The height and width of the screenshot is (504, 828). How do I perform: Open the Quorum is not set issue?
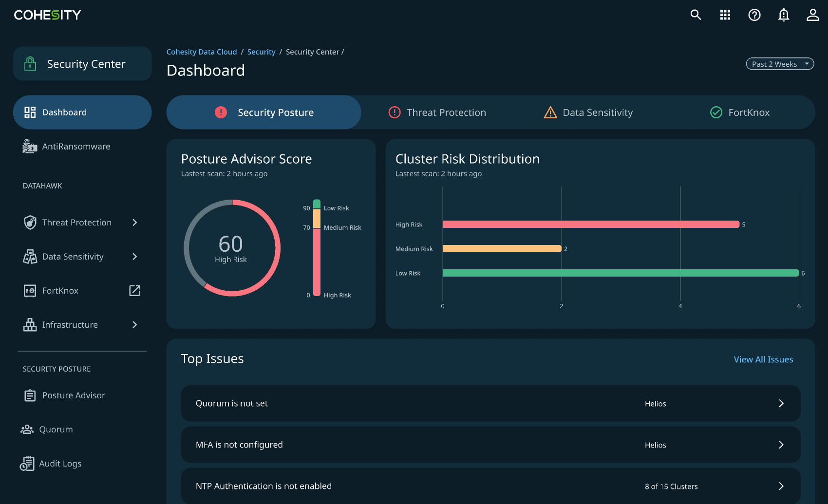tap(490, 403)
